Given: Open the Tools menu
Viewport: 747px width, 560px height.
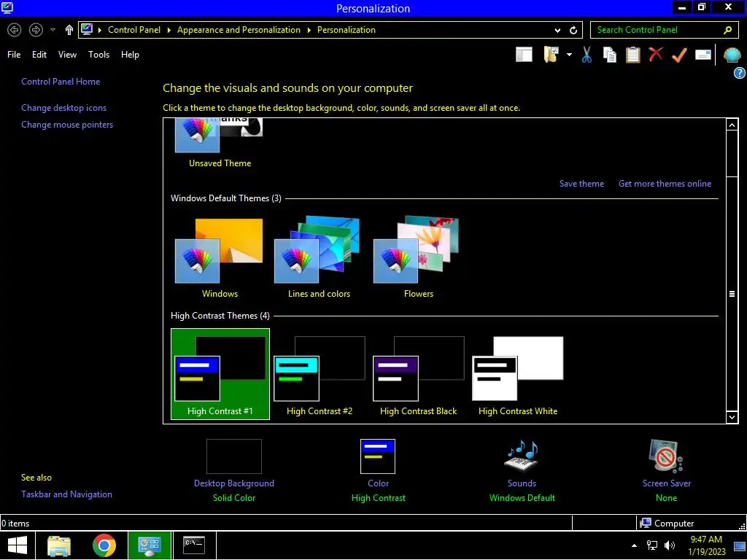Looking at the screenshot, I should [98, 55].
